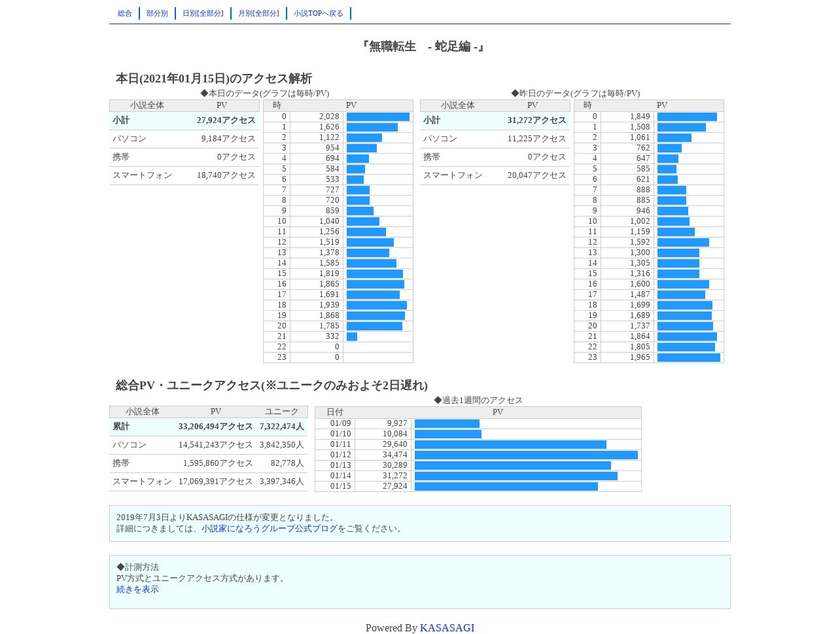Viewport: 840px width, 634px height.
Task: Click caption ◆本日のデータ(グラフは毎時/PV)
Action: pyautogui.click(x=265, y=94)
